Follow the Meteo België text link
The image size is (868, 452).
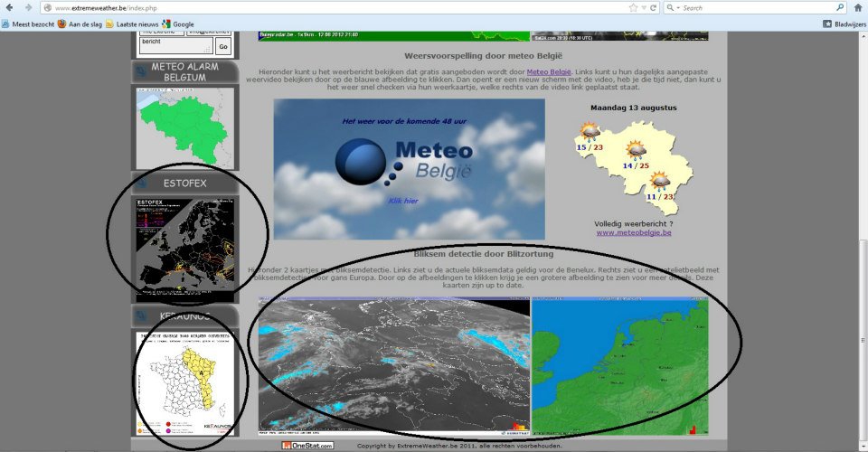pyautogui.click(x=549, y=72)
